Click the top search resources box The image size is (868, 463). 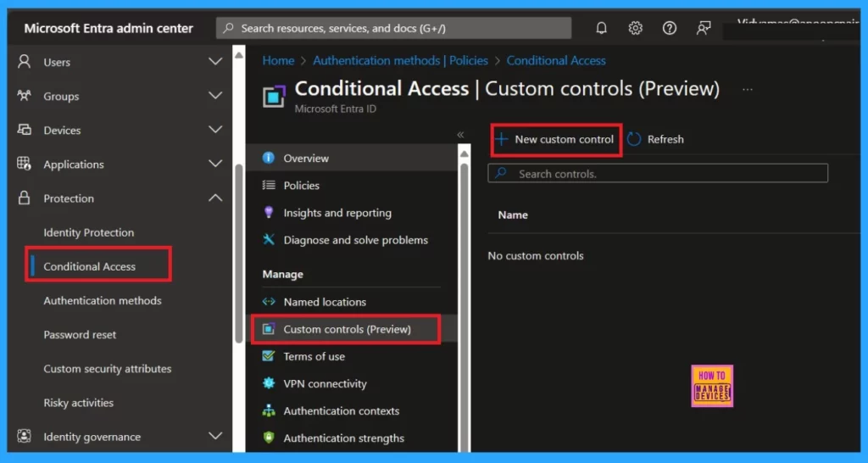(393, 28)
